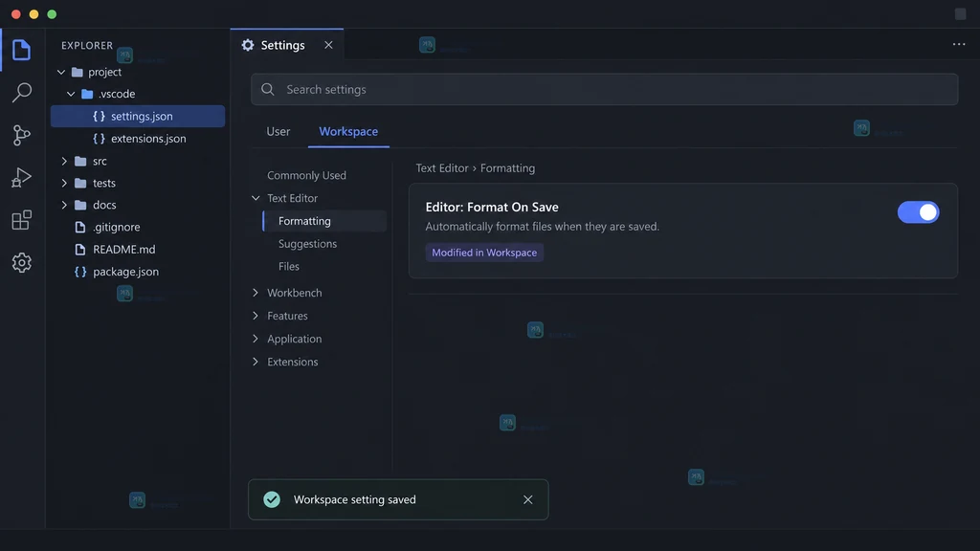Viewport: 980px width, 551px height.
Task: Open the Extensions view icon
Action: (21, 220)
